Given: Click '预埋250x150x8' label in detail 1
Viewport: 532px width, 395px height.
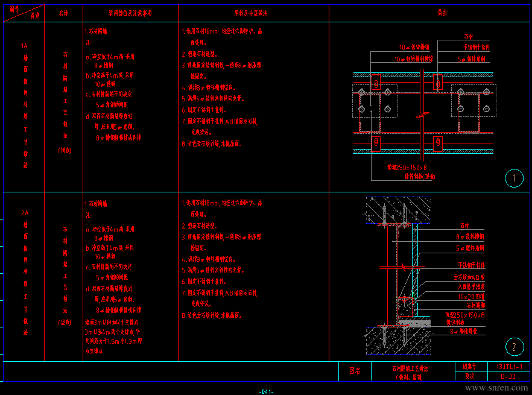Looking at the screenshot, I should 407,168.
